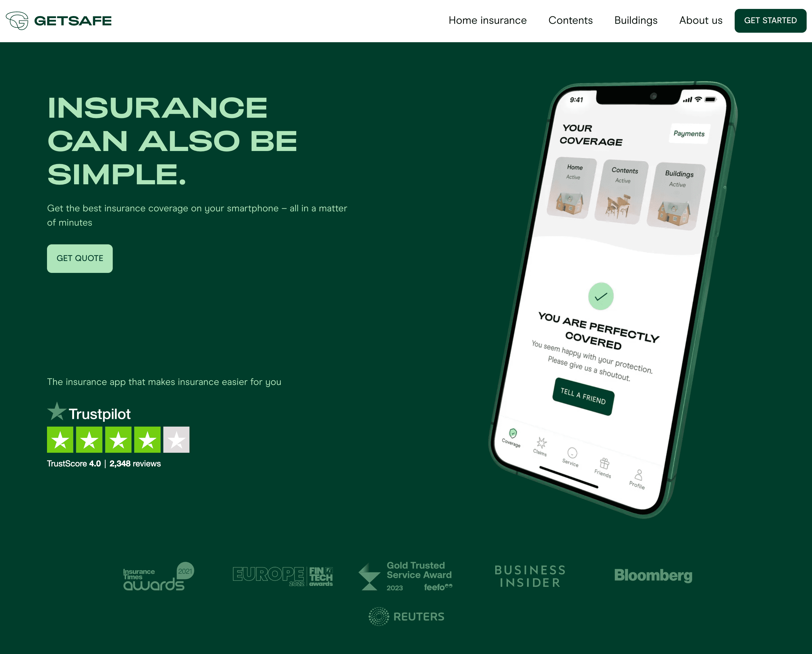The width and height of the screenshot is (812, 654).
Task: Click the Reuters logo
Action: click(406, 617)
